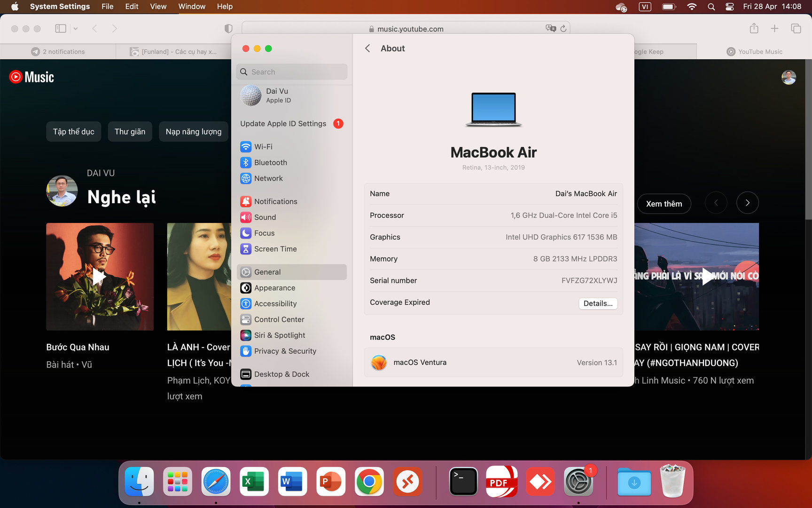Viewport: 812px width, 508px height.
Task: Toggle Safari sidebar button
Action: (61, 29)
